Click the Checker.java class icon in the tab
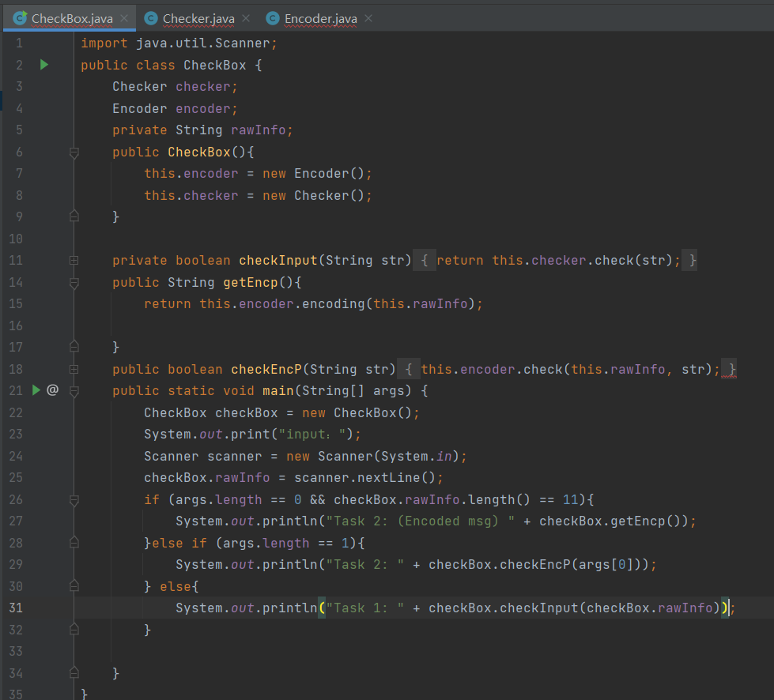Screen dimensions: 774x700 pyautogui.click(x=150, y=17)
